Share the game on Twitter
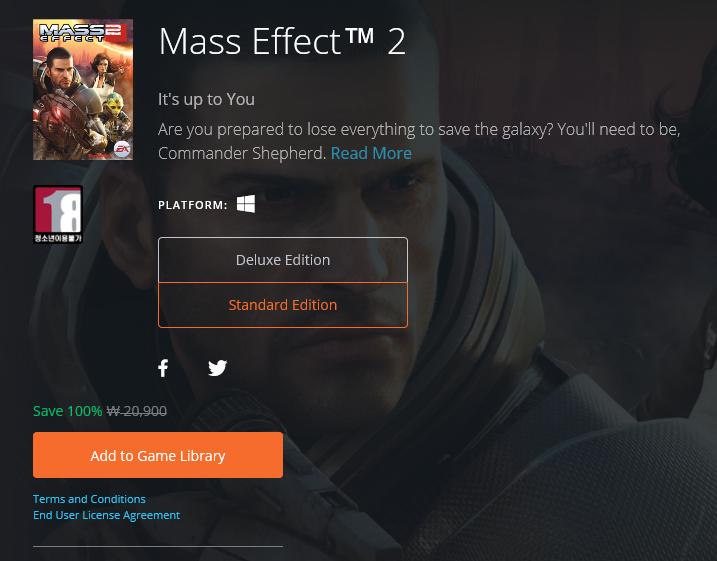The width and height of the screenshot is (717, 561). 217,368
